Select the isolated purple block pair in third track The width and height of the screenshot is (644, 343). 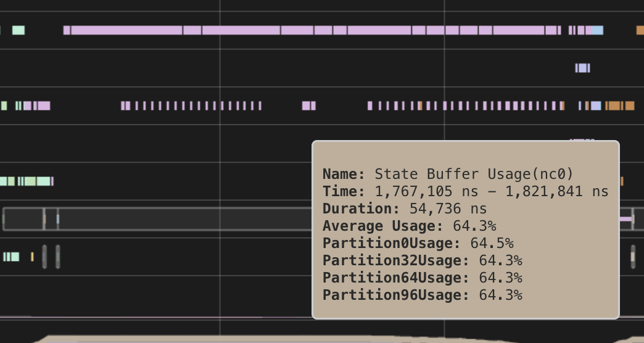coord(308,105)
